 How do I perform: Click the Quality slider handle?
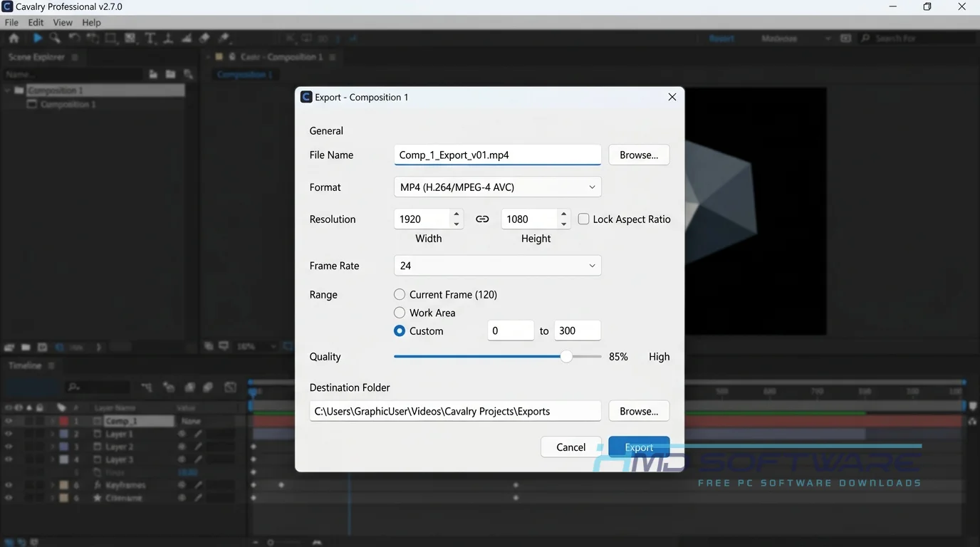coord(566,357)
